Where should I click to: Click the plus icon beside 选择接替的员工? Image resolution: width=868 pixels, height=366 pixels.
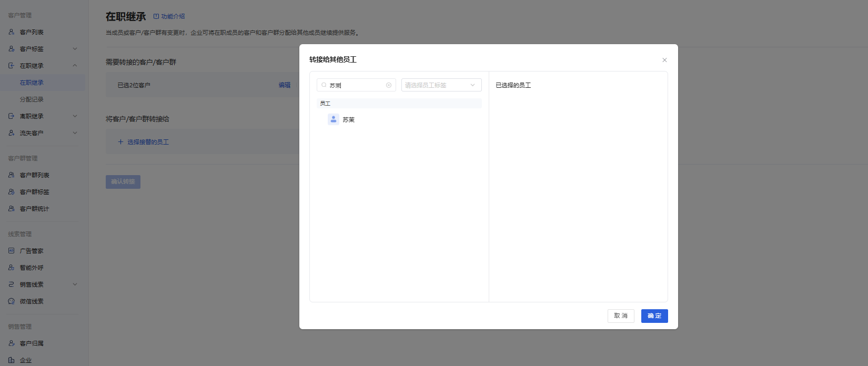point(120,142)
